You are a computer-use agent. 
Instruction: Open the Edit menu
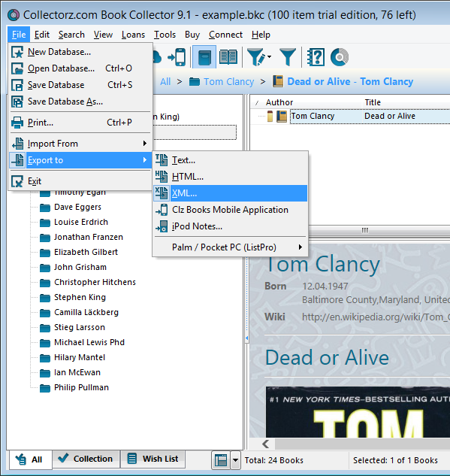click(42, 35)
